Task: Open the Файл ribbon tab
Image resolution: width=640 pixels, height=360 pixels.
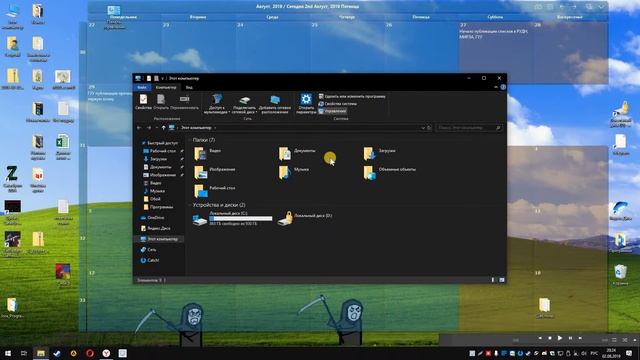Action: (x=142, y=87)
